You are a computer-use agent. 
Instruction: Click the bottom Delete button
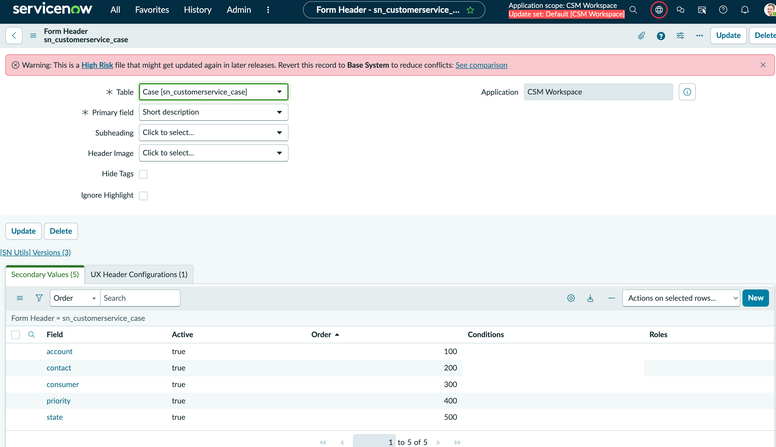[61, 231]
